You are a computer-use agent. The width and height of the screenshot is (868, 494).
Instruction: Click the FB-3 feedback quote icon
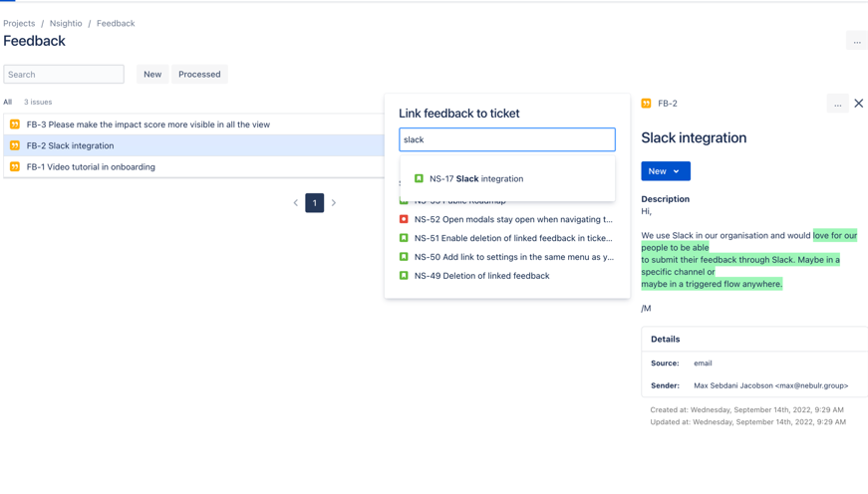pos(15,124)
